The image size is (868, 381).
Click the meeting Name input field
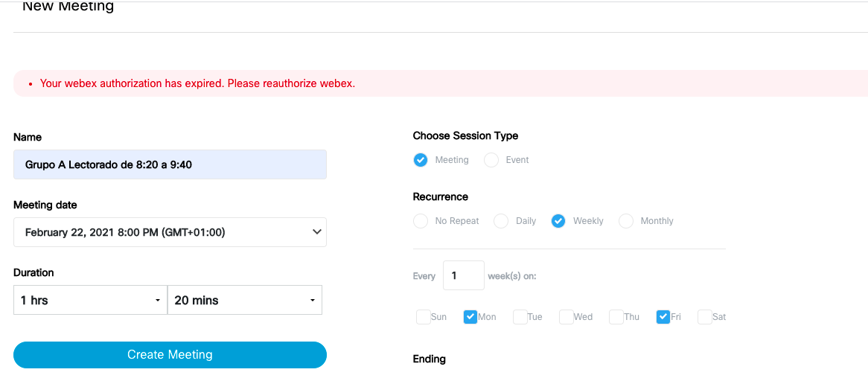point(170,164)
